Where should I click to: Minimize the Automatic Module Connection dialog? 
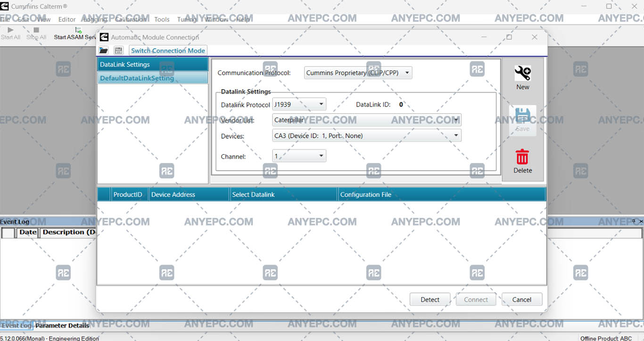pyautogui.click(x=484, y=37)
